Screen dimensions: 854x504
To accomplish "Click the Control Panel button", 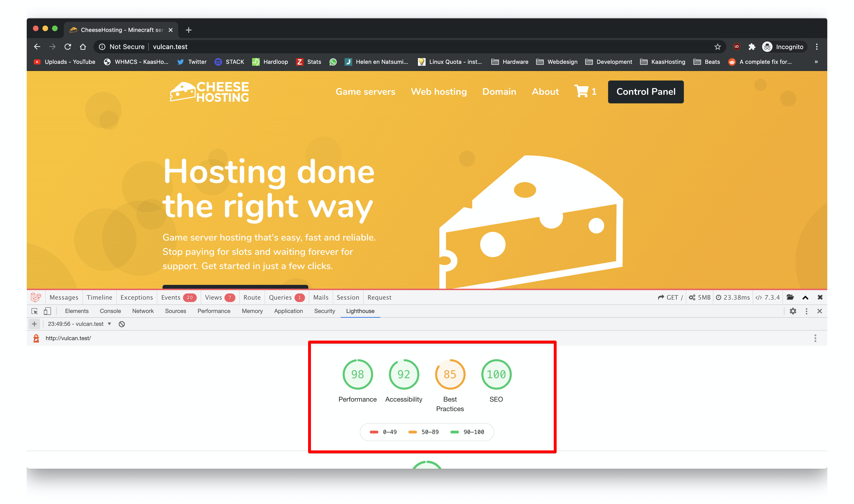I will click(x=646, y=92).
